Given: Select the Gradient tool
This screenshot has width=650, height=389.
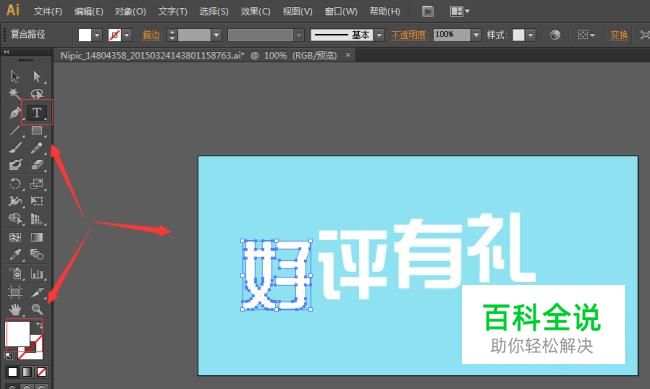Looking at the screenshot, I should [x=36, y=237].
